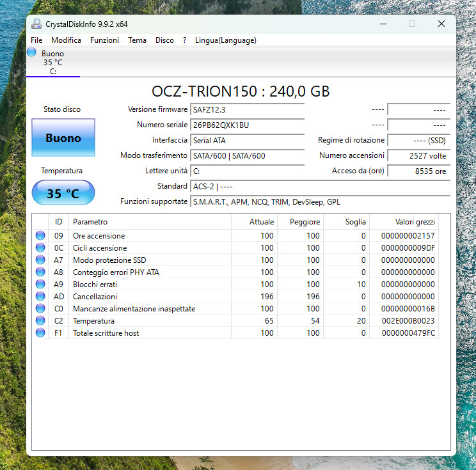Click the Interfaccia field Serial ATA
This screenshot has width=476, height=470.
[247, 141]
